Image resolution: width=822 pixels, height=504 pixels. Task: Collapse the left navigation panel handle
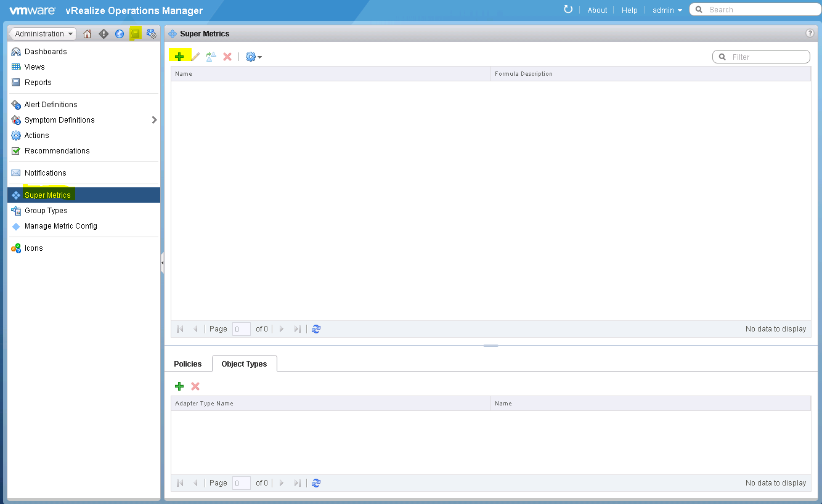(x=162, y=262)
